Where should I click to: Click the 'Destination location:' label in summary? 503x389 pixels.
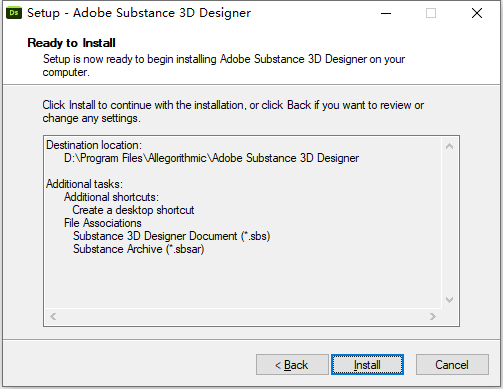click(94, 145)
